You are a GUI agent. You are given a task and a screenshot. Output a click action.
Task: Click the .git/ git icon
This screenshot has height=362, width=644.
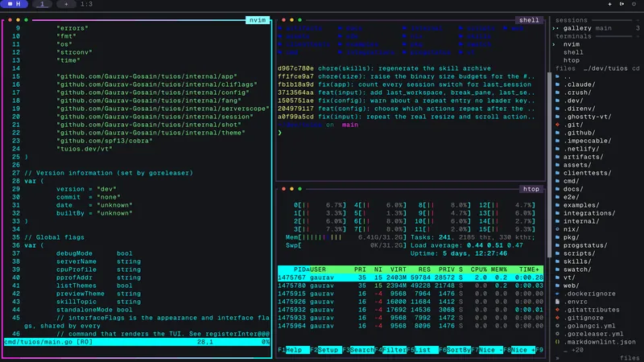pyautogui.click(x=557, y=125)
